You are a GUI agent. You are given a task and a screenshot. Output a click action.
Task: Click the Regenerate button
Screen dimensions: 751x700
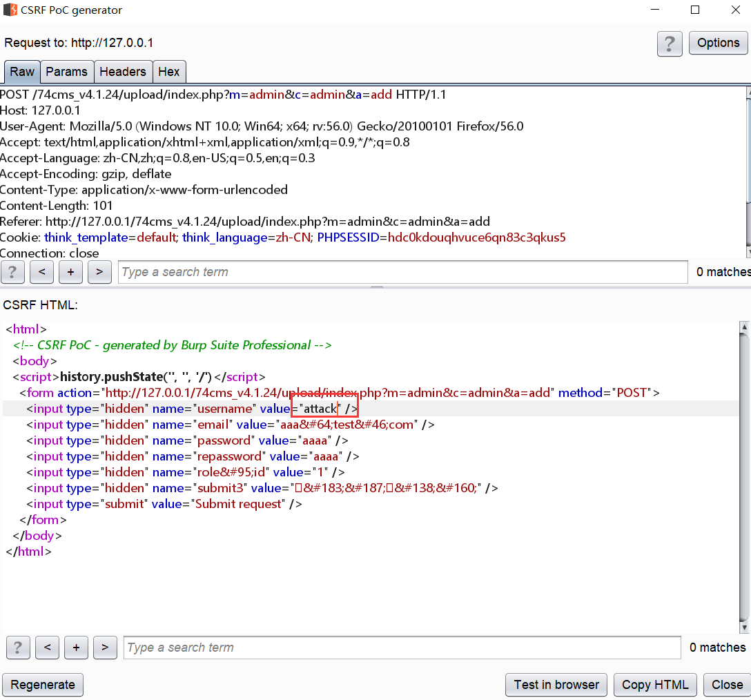click(43, 685)
